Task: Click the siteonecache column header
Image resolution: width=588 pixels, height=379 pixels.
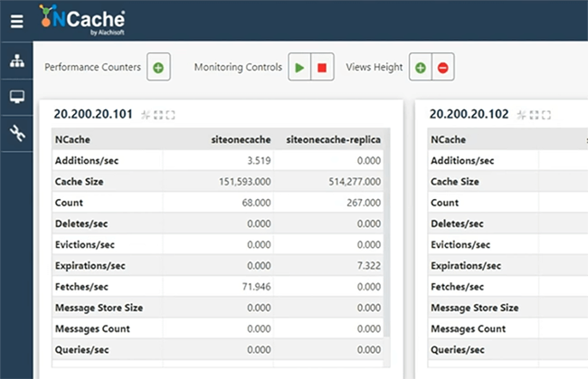Action: 241,139
